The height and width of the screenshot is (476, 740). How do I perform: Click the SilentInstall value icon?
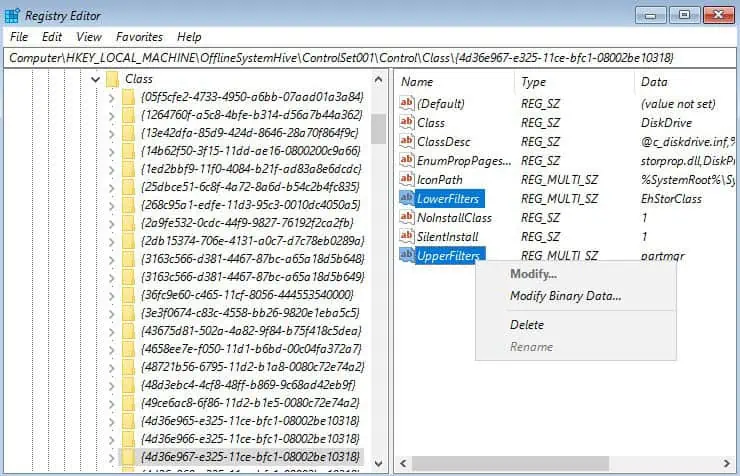tap(406, 236)
